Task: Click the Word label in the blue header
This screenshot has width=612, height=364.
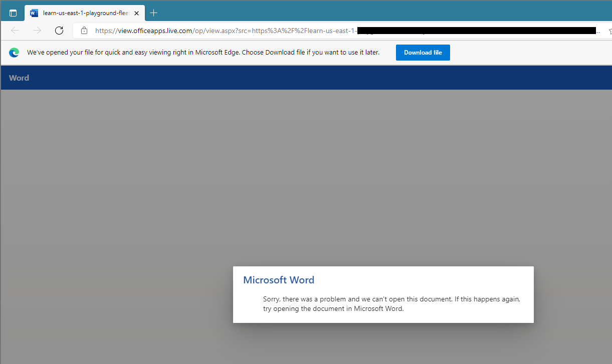Action: pos(19,78)
